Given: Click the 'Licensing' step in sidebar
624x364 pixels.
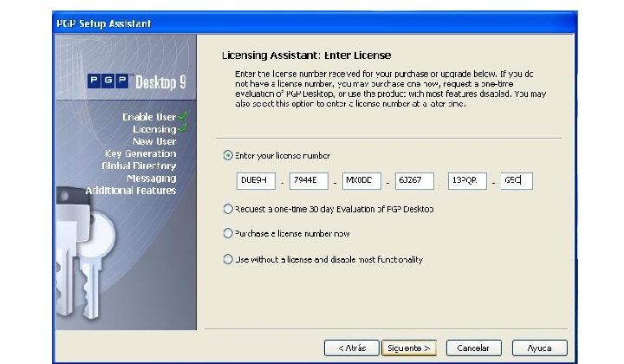Looking at the screenshot, I should 154,129.
